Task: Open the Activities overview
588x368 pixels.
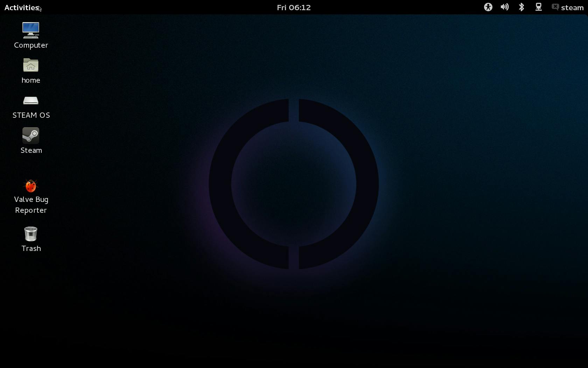Action: tap(21, 8)
